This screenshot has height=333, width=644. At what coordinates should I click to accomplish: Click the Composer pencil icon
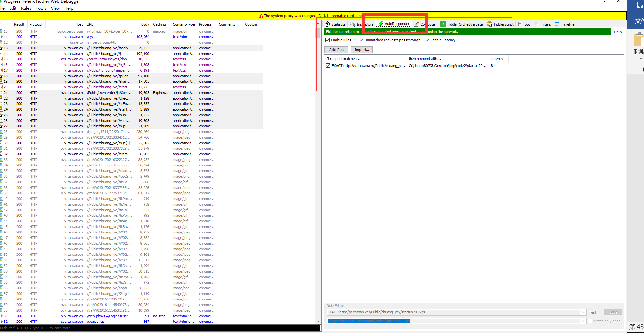point(416,24)
